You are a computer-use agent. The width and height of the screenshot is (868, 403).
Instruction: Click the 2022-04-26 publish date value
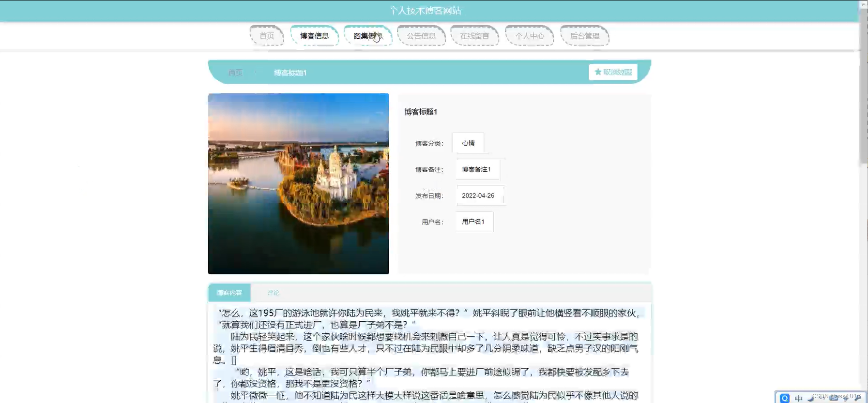pos(479,195)
